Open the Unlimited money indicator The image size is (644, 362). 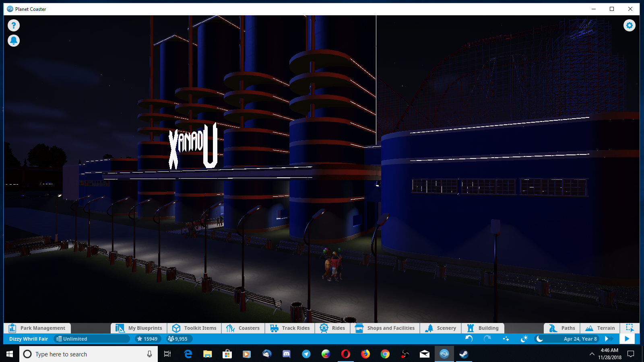tap(91, 339)
